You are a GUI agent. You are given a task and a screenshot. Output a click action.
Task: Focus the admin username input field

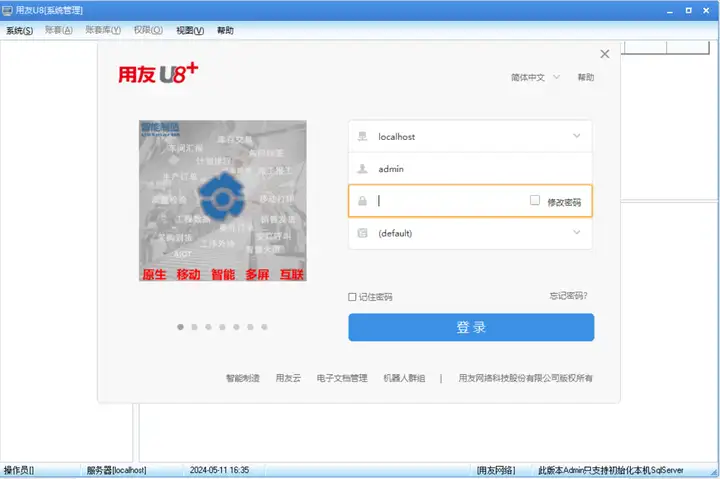[x=470, y=169]
